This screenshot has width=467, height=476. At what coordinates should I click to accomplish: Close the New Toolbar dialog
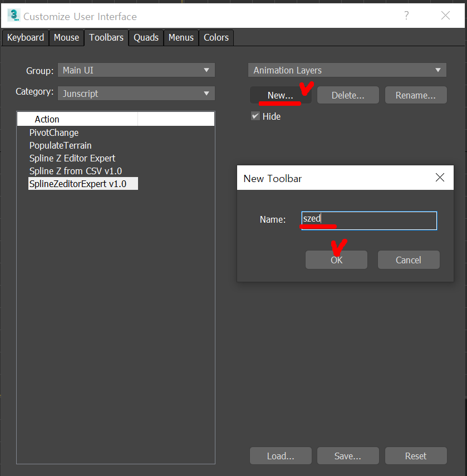[440, 178]
